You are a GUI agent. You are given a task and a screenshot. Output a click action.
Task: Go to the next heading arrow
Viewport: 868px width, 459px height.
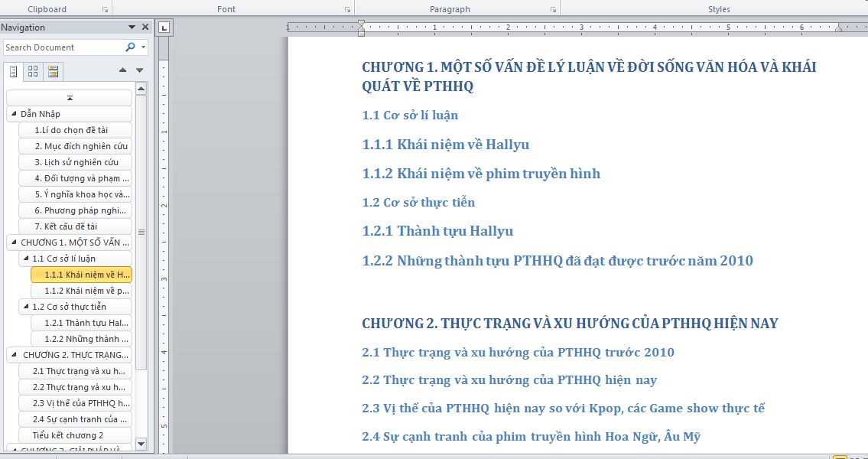(139, 70)
